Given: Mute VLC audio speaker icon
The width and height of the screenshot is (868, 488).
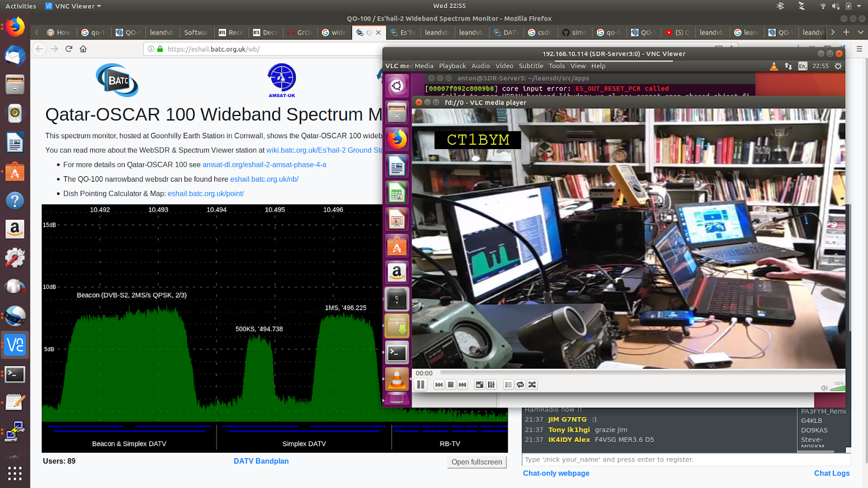Looking at the screenshot, I should pyautogui.click(x=824, y=388).
